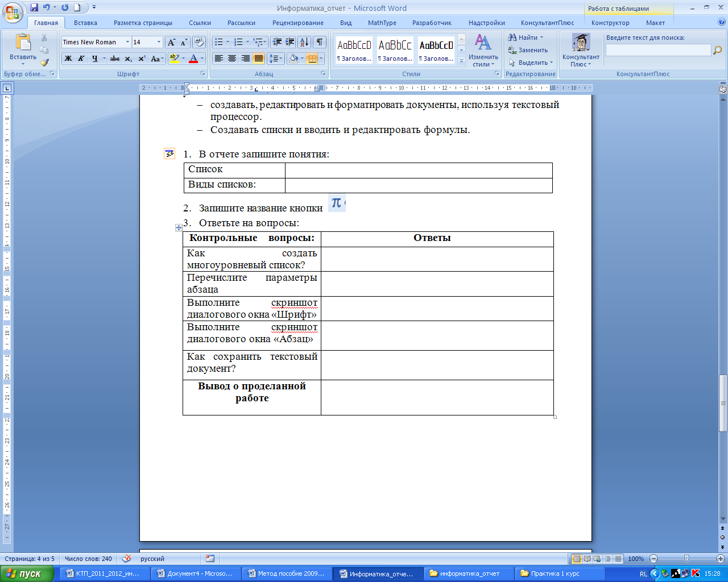This screenshot has height=582, width=728.
Task: Open Font dialog launcher
Action: click(203, 74)
